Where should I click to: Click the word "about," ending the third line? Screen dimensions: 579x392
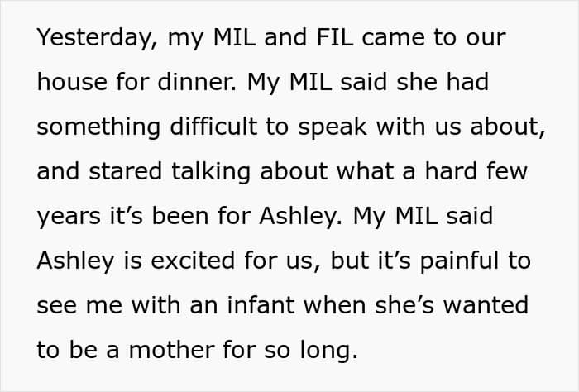507,127
